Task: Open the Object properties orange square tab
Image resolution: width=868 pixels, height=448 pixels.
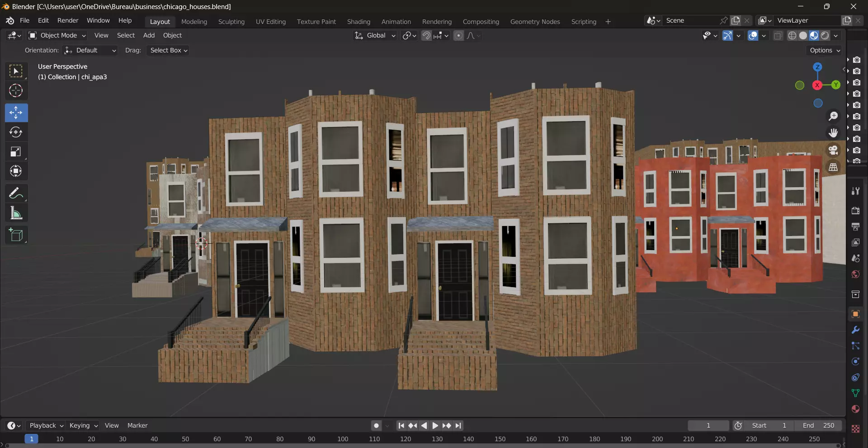Action: click(855, 314)
